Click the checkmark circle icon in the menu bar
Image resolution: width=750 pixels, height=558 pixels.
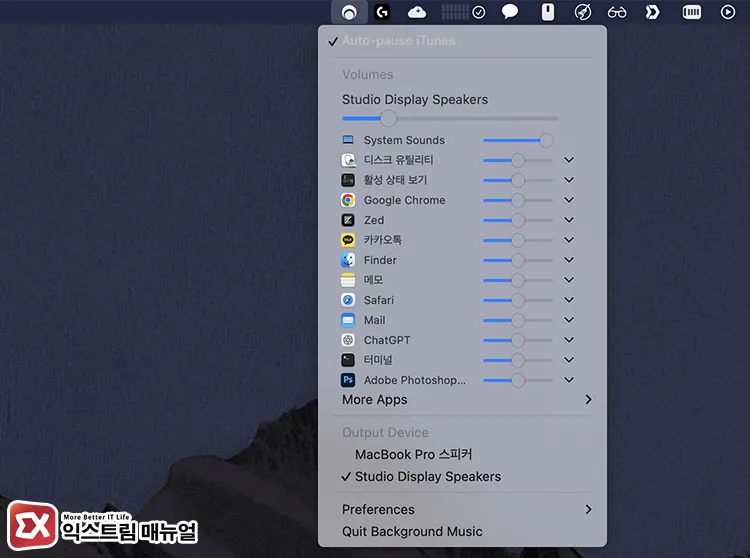tap(478, 12)
